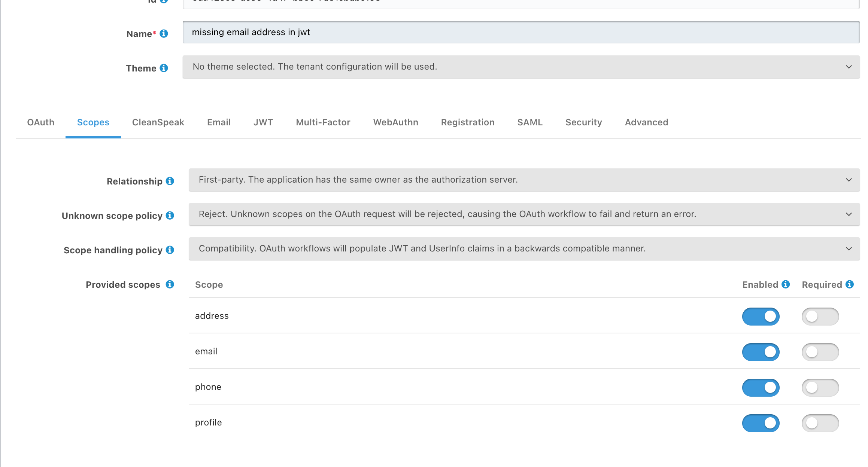The height and width of the screenshot is (467, 868).
Task: Turn on Required for email scope
Action: tap(820, 352)
